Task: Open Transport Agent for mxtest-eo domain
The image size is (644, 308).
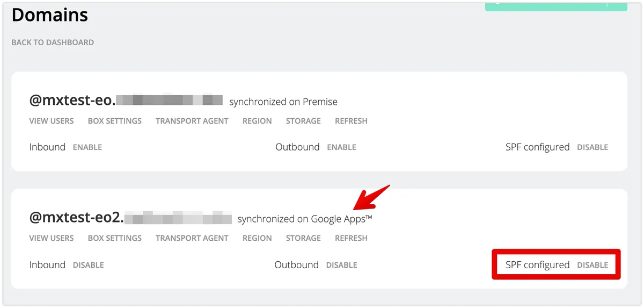Action: pos(192,121)
